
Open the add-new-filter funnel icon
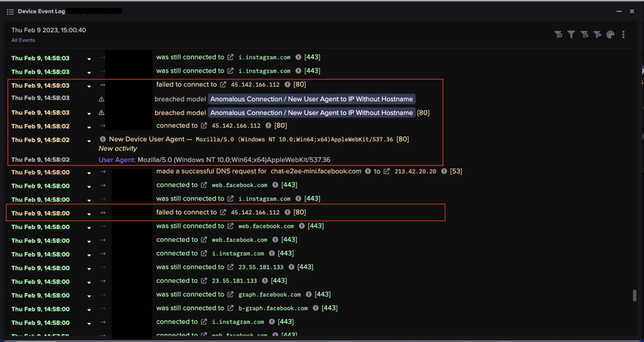click(x=559, y=34)
